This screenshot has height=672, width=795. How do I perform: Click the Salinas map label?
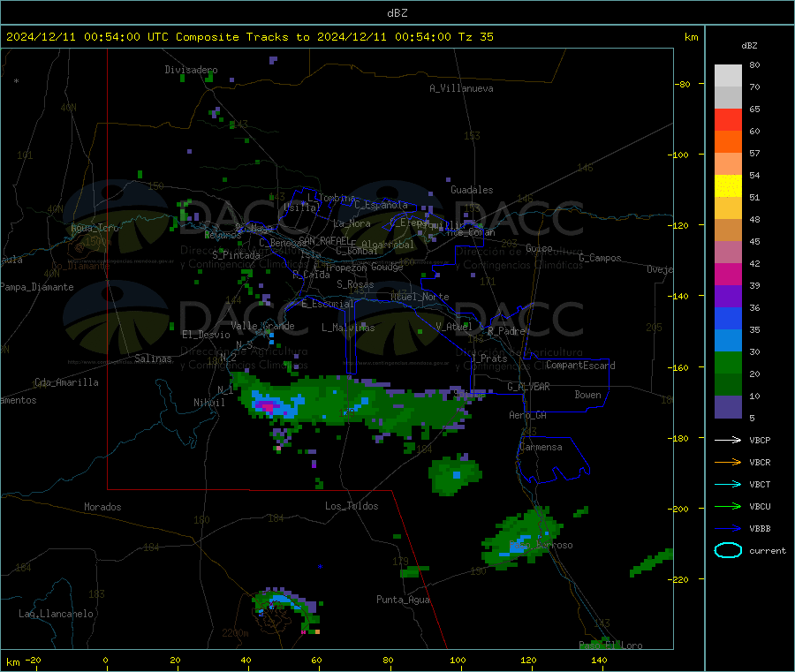click(x=153, y=359)
